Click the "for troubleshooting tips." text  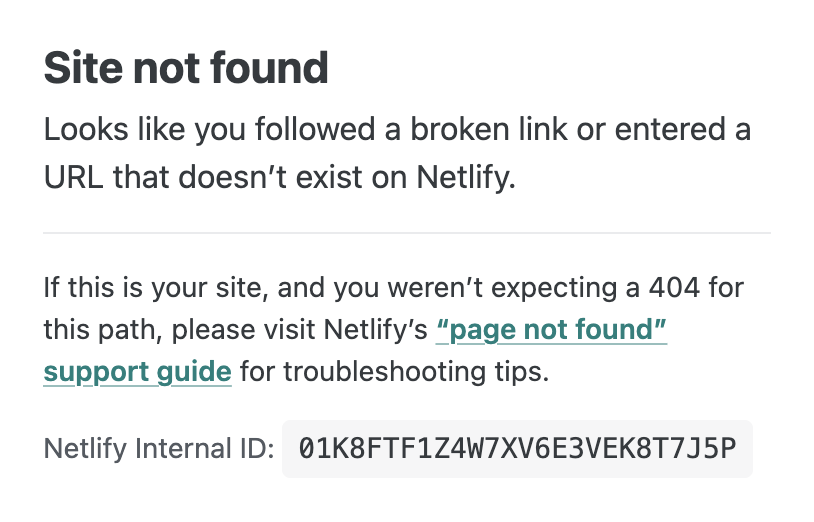394,372
